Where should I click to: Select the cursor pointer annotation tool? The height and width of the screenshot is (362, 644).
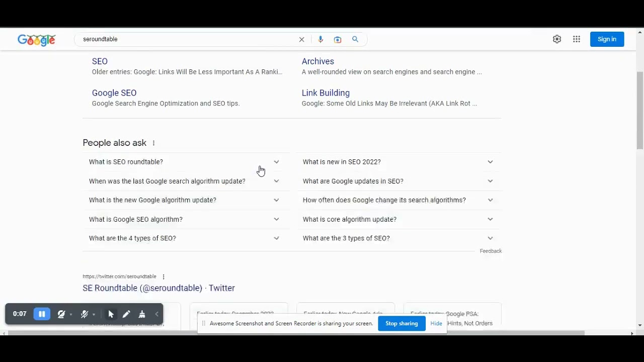(x=111, y=314)
